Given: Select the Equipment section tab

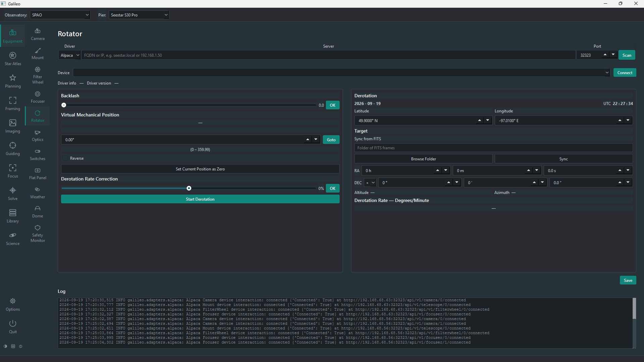Looking at the screenshot, I should (x=13, y=36).
